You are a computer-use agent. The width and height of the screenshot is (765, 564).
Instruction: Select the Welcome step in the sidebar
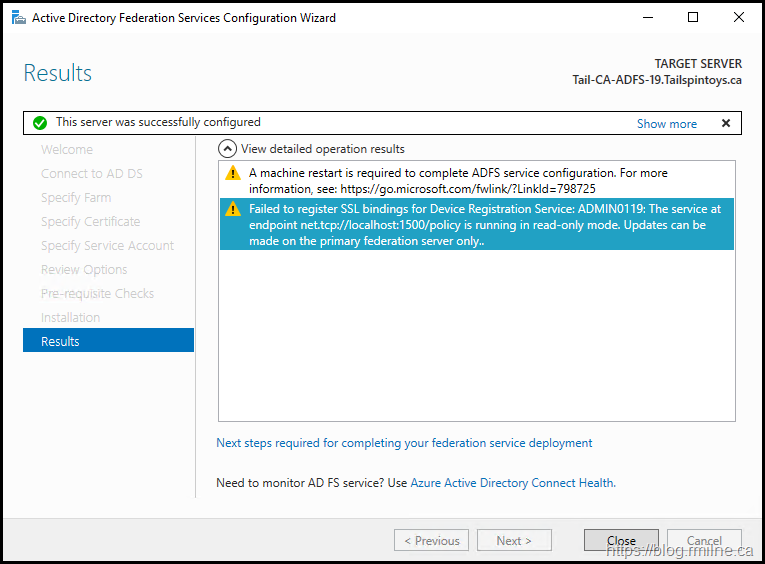click(67, 150)
